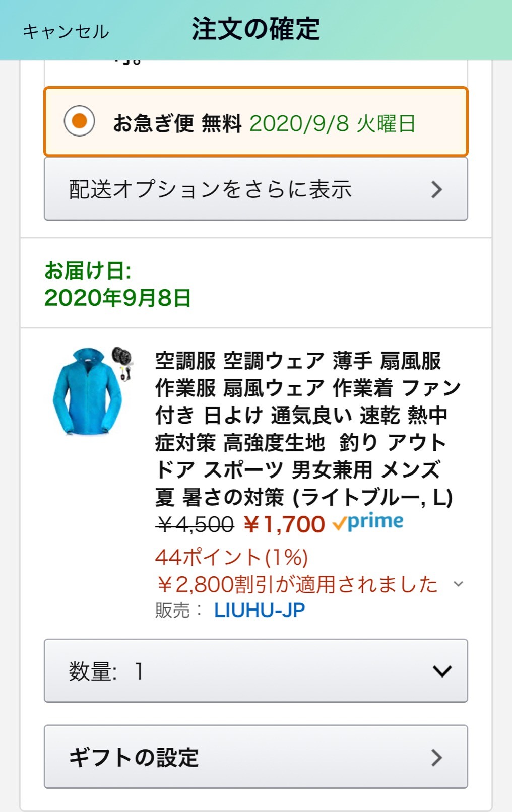Select the お急ぎ便 無料 radio button

[80, 121]
